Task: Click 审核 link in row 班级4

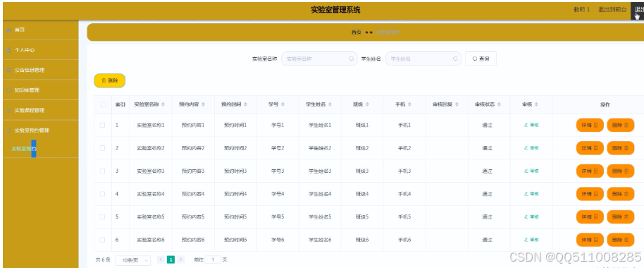Action: click(531, 194)
